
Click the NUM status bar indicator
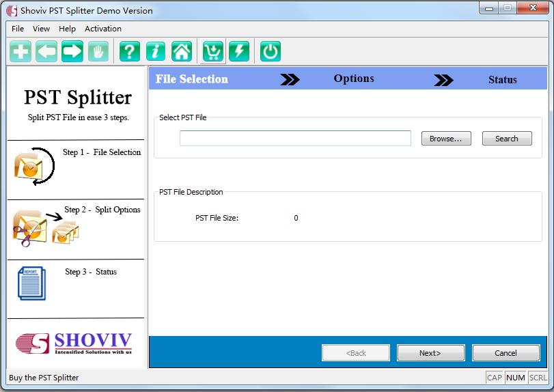[516, 378]
